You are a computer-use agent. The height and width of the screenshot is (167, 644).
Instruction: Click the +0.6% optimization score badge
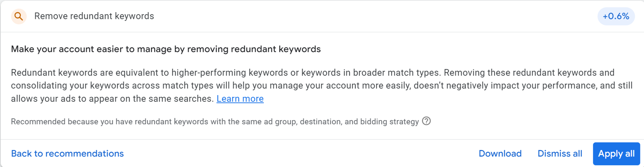[x=616, y=16]
